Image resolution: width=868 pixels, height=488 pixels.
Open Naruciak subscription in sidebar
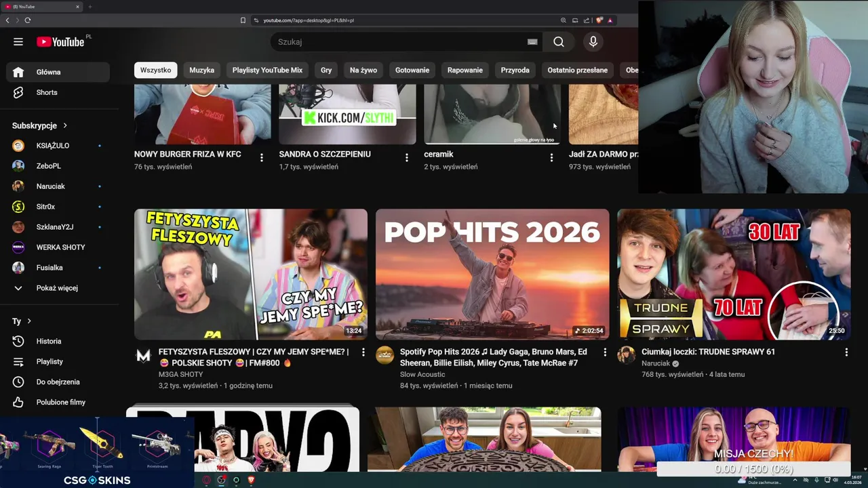(x=58, y=186)
